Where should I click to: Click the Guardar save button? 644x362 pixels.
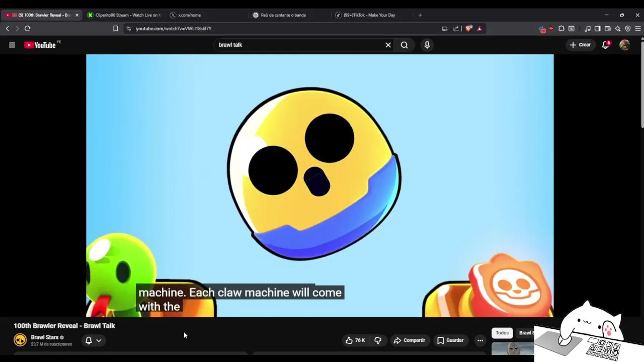click(x=450, y=340)
